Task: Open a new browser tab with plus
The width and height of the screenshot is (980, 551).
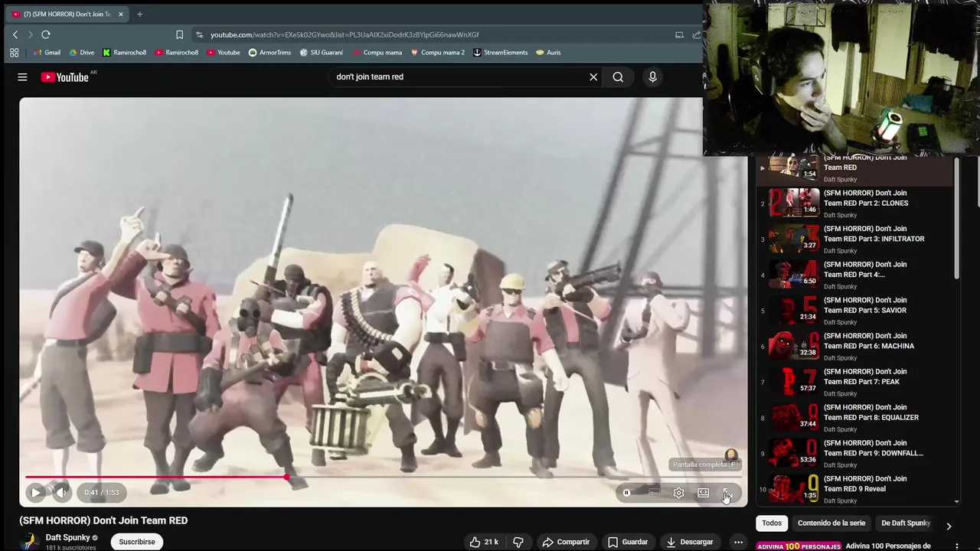Action: click(x=139, y=14)
